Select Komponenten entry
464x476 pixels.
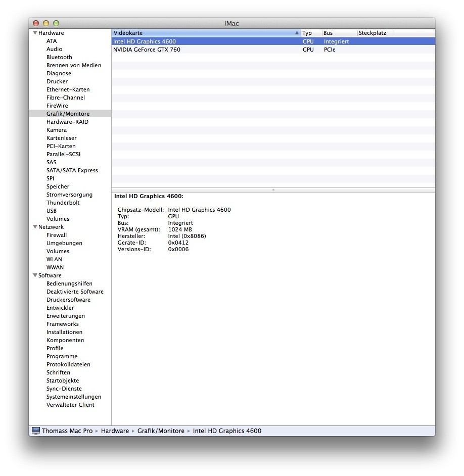click(65, 340)
